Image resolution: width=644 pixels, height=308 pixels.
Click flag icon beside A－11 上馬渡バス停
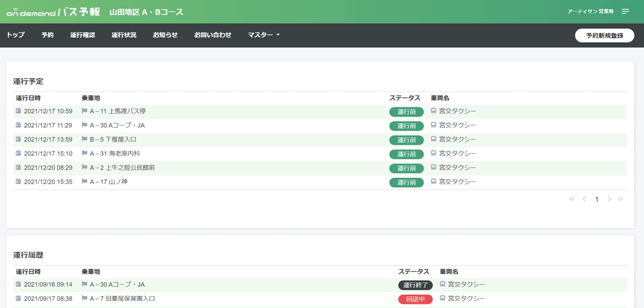84,111
